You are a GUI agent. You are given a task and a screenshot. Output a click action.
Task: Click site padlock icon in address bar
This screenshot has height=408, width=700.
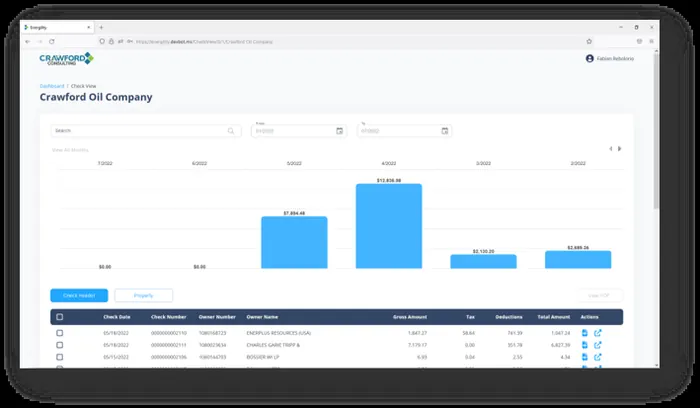[111, 42]
